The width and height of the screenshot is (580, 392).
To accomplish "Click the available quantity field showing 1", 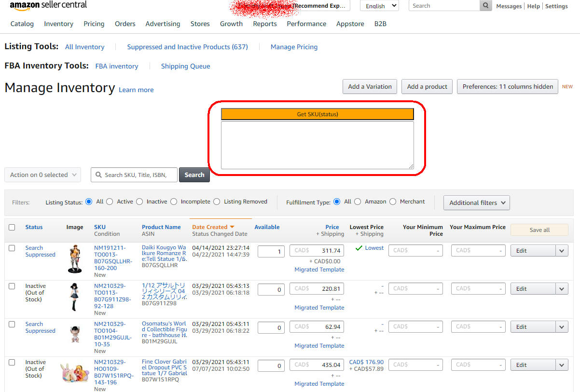I will (x=271, y=251).
